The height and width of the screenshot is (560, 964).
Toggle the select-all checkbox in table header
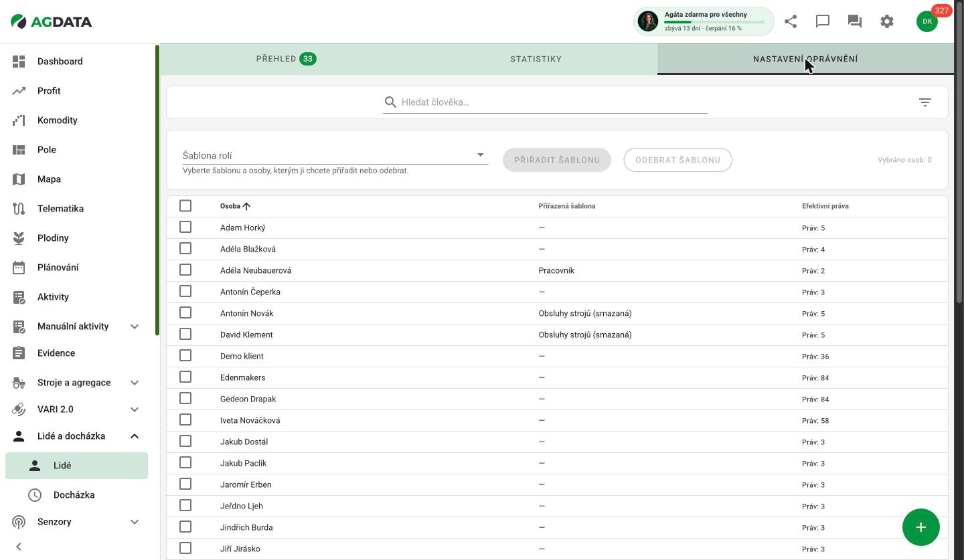185,205
